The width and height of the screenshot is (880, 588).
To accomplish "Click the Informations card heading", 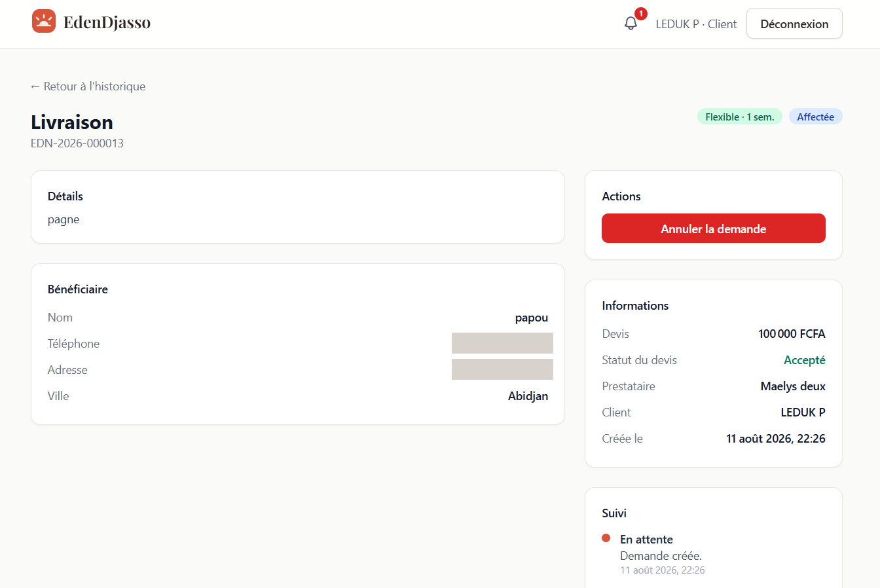I will click(635, 306).
